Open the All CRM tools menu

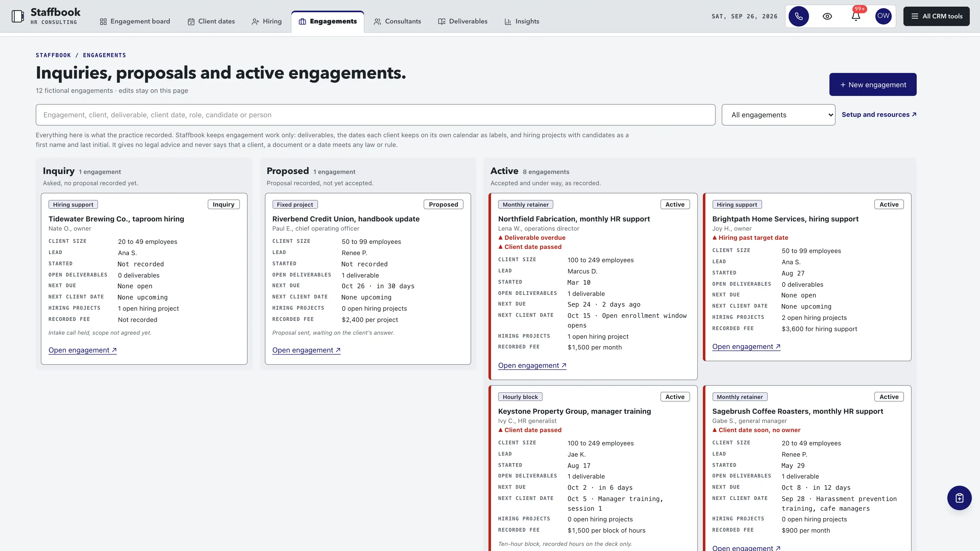pos(936,16)
